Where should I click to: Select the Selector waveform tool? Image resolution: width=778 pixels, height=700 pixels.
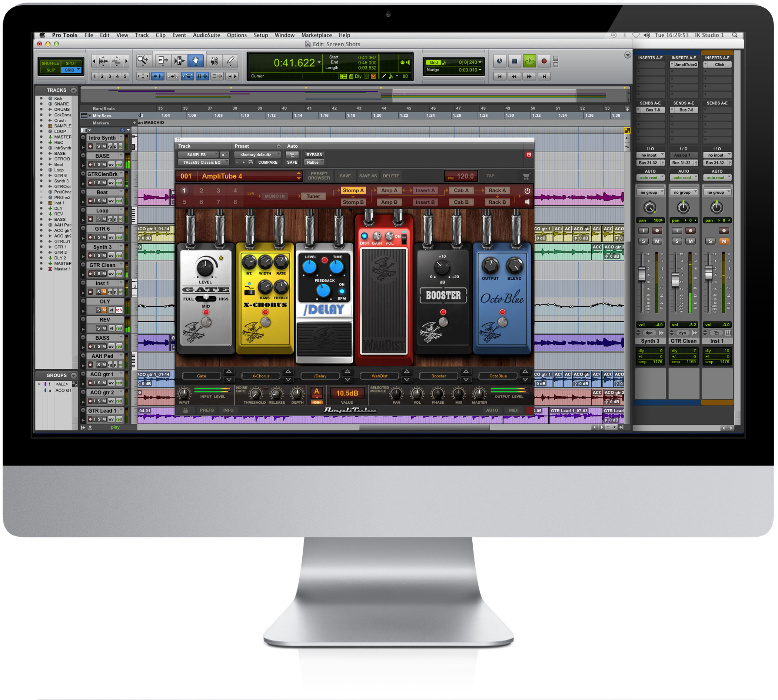pyautogui.click(x=179, y=61)
